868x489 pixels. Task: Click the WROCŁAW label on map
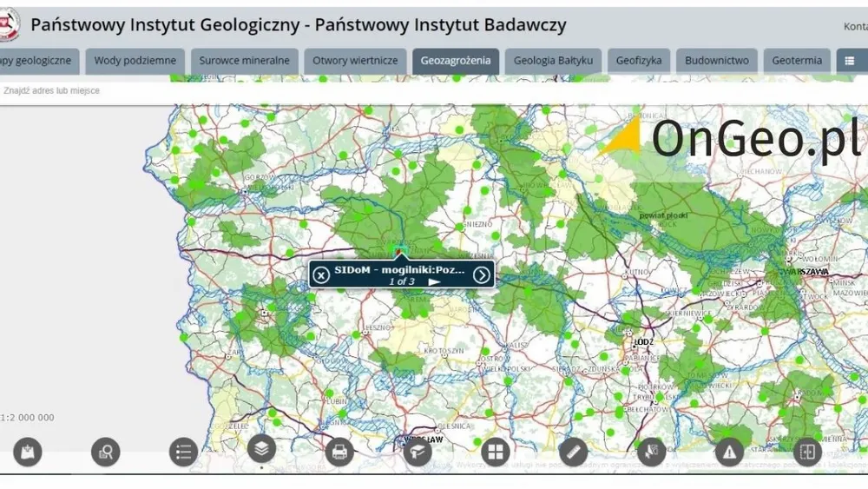424,439
